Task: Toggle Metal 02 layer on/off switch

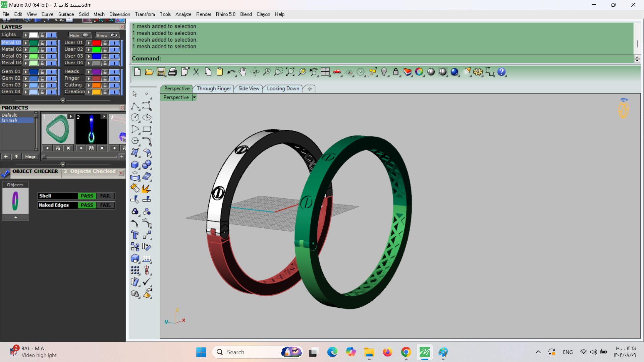Action: point(51,50)
